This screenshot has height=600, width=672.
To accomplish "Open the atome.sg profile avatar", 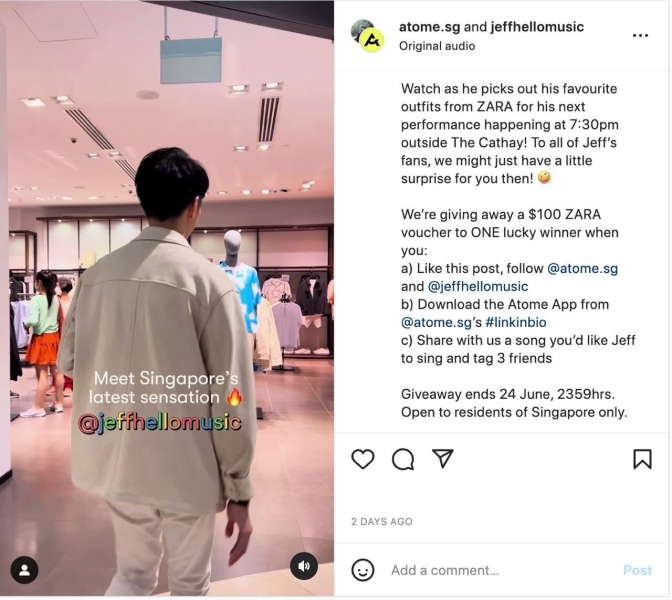I will pyautogui.click(x=367, y=36).
